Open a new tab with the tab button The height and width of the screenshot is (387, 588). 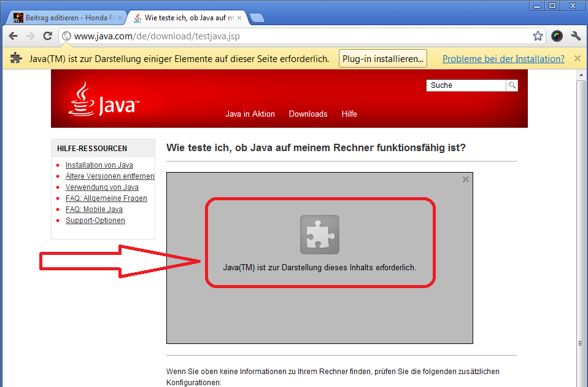click(257, 18)
